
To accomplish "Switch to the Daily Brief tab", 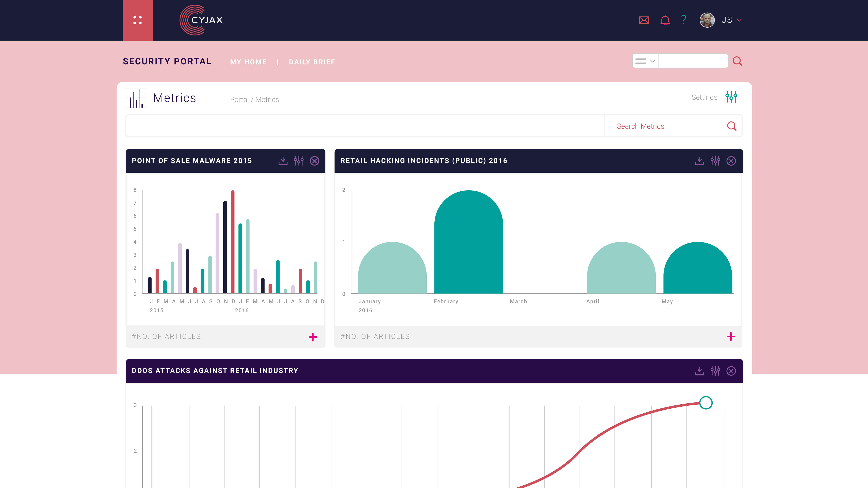I will 312,62.
